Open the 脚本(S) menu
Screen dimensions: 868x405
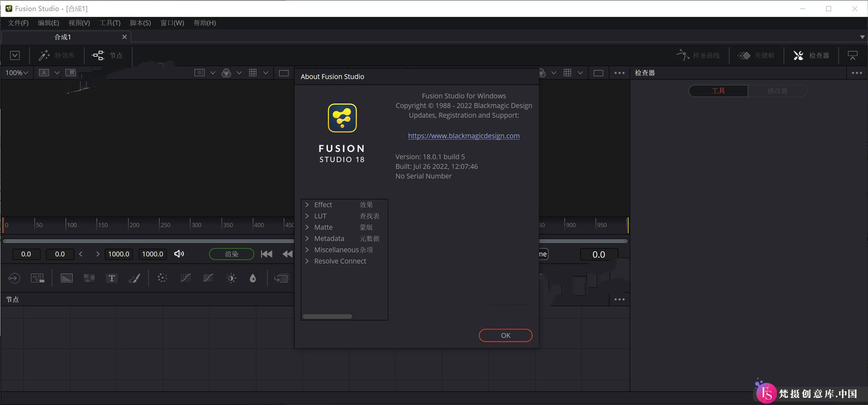[140, 23]
